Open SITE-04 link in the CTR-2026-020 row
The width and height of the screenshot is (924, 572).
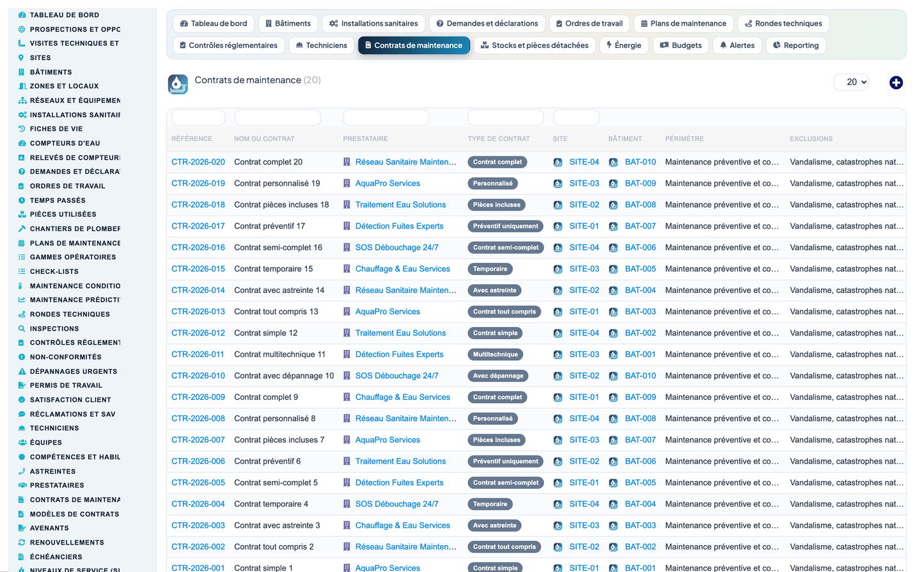point(584,162)
